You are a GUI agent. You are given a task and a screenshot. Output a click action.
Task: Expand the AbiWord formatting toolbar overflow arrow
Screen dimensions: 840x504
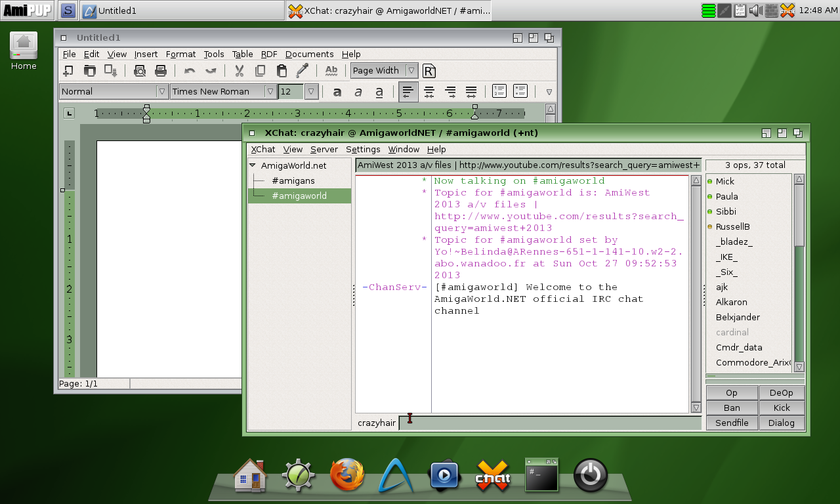(549, 92)
